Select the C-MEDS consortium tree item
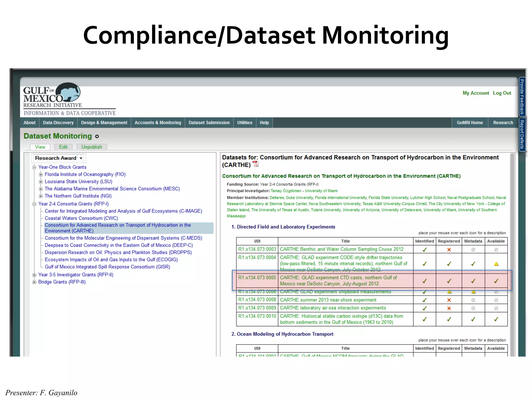 click(123, 238)
